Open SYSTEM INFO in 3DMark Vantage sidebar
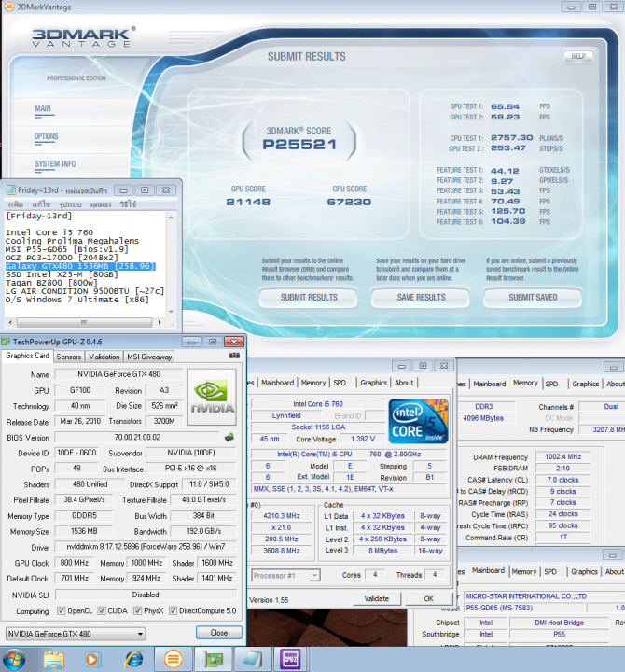 coord(55,163)
